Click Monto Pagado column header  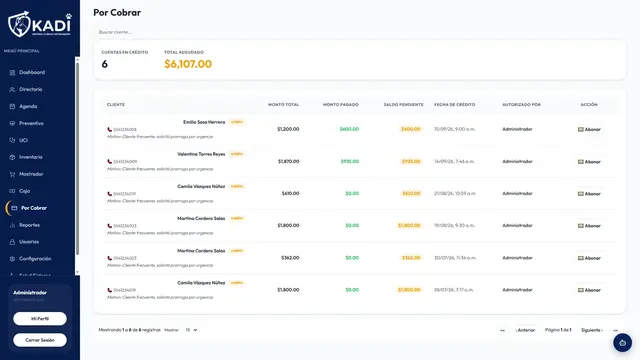click(x=340, y=104)
